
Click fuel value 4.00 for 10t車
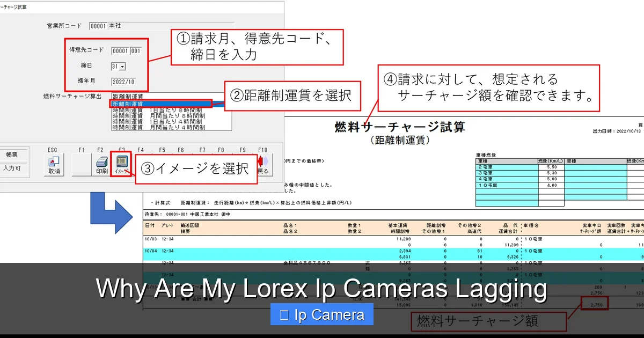click(x=551, y=185)
